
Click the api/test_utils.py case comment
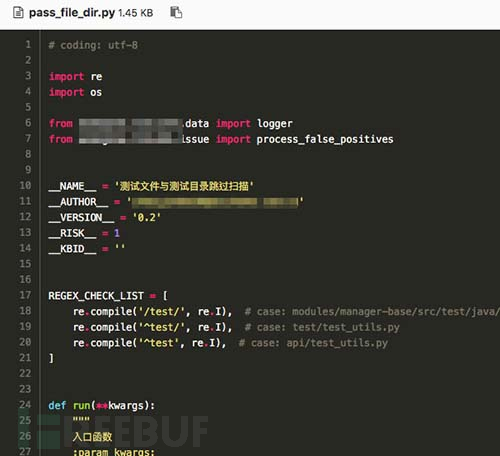pyautogui.click(x=313, y=343)
